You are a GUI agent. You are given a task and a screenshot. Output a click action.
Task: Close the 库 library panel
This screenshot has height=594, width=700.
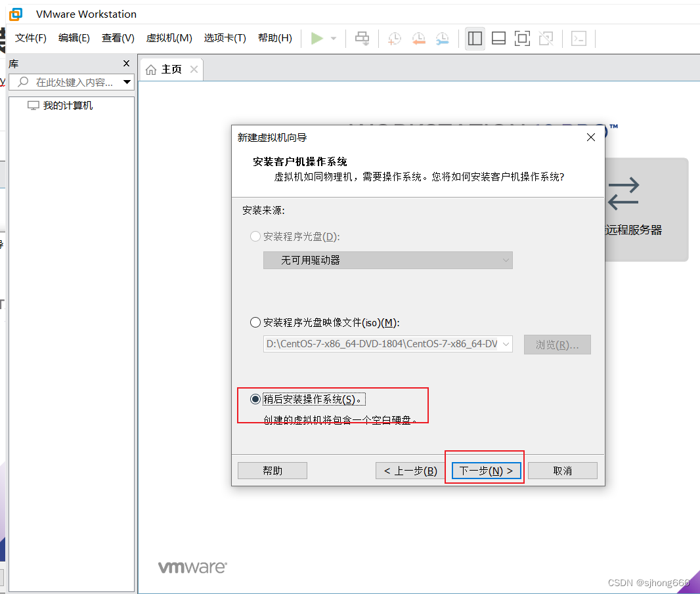coord(126,64)
